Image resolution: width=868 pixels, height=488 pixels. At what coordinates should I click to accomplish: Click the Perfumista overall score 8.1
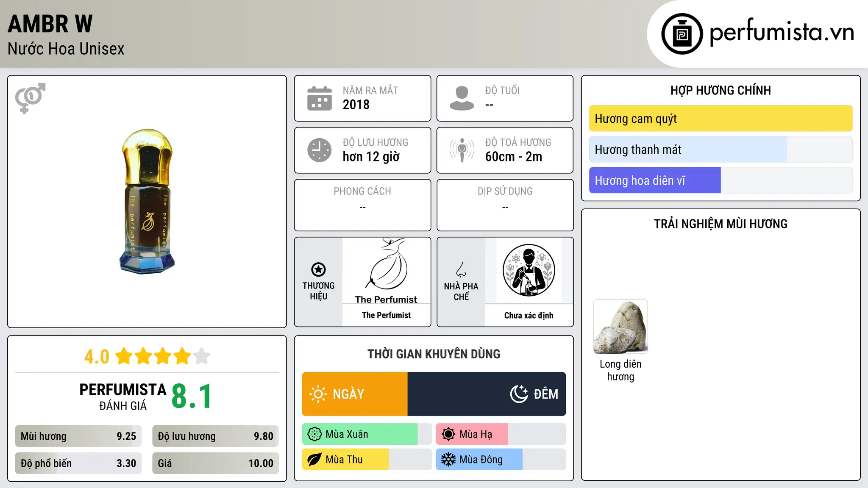coord(192,396)
